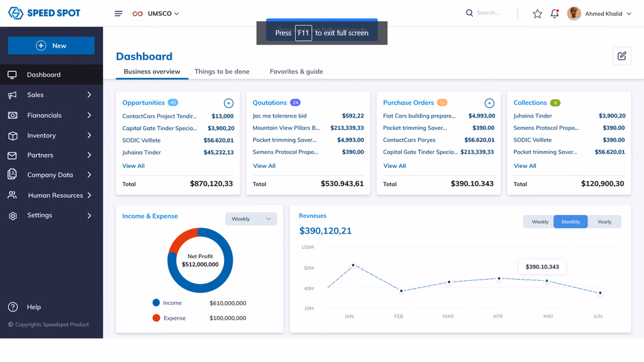The width and height of the screenshot is (644, 362).
Task: Toggle the hamburger menu to collapse the sidebar
Action: coord(118,13)
